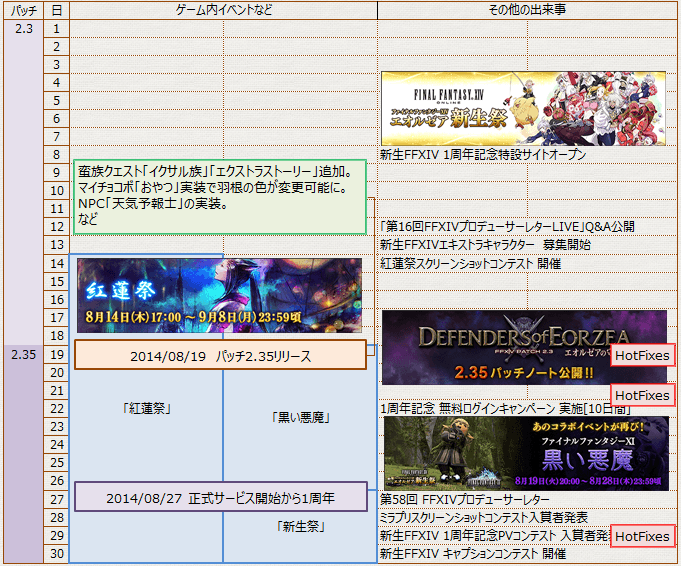The width and height of the screenshot is (681, 566).
Task: Click the HotFixes label on day 19
Action: click(642, 355)
